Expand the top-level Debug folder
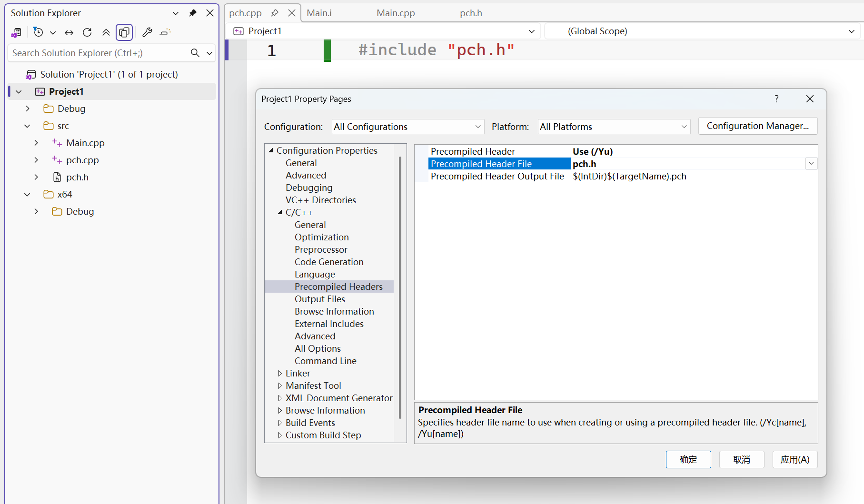 pyautogui.click(x=28, y=109)
